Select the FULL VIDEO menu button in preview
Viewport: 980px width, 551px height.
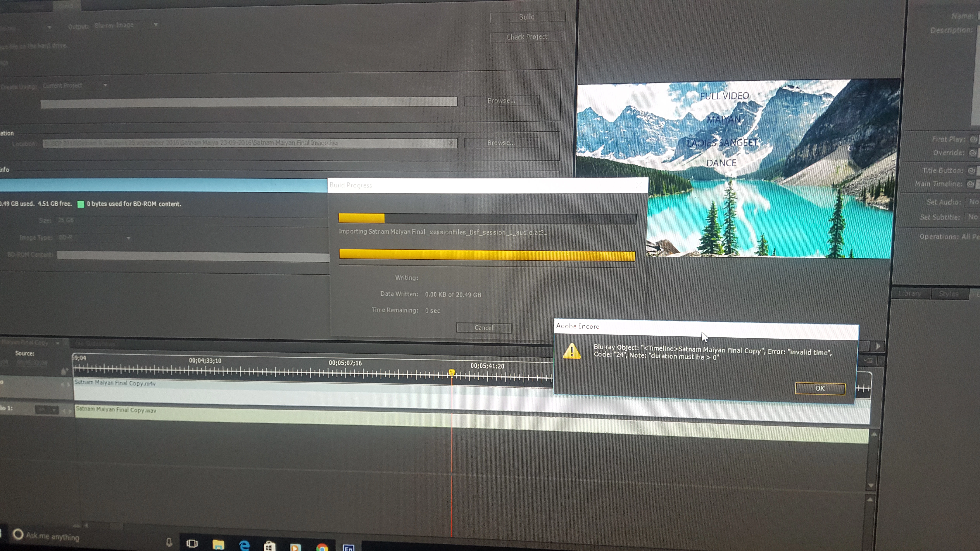point(724,96)
